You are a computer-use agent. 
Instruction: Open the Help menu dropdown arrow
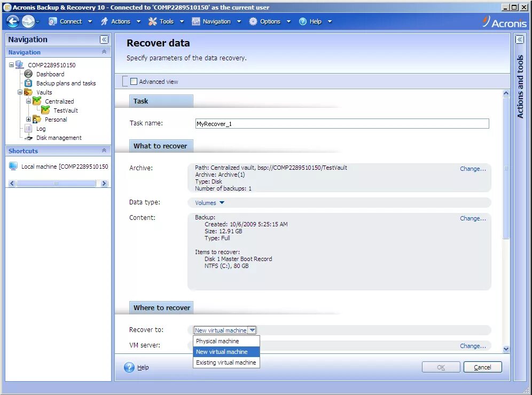pos(330,21)
